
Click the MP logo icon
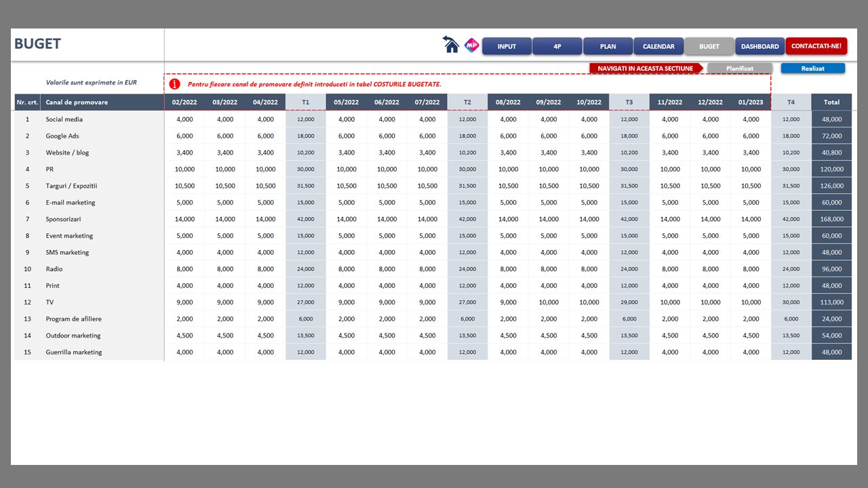click(x=472, y=45)
